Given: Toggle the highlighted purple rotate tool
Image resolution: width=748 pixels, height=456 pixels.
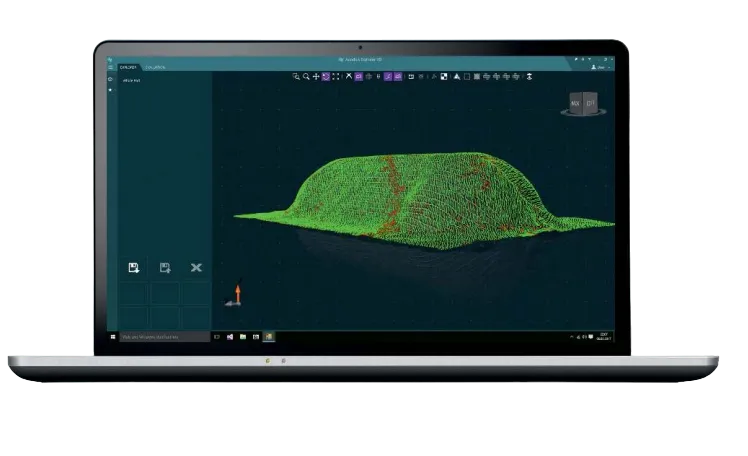Looking at the screenshot, I should (326, 76).
